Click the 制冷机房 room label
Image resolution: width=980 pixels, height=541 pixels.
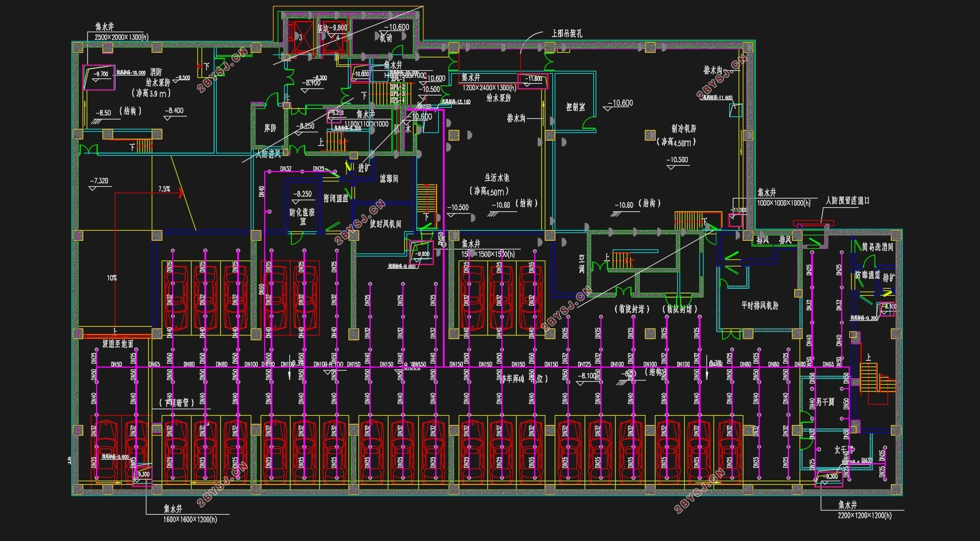tap(684, 129)
